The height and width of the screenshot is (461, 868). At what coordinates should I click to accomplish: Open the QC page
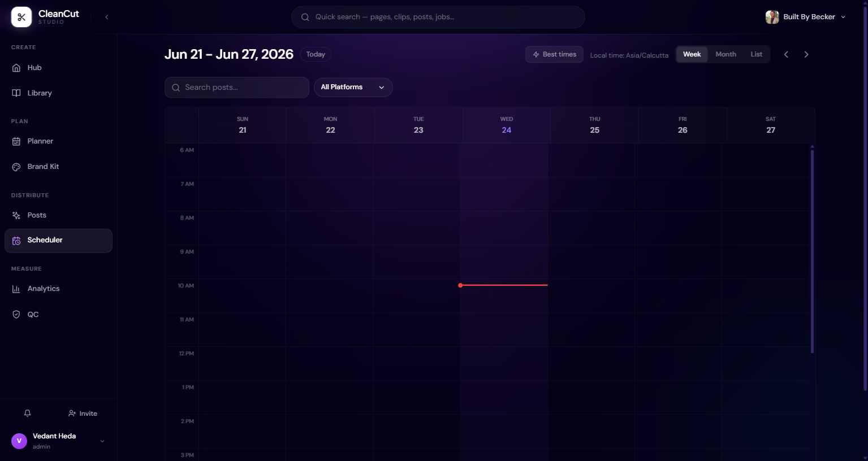coord(58,315)
